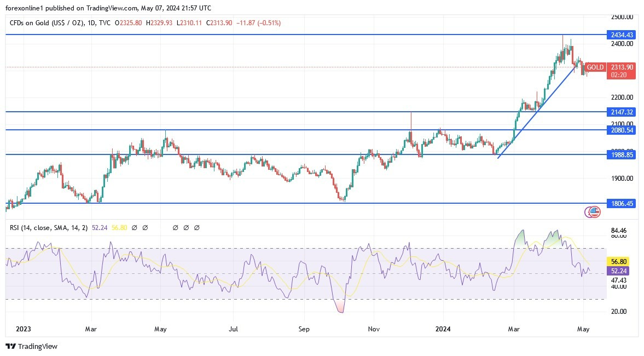This screenshot has height=356, width=644.
Task: Toggle the last ∅ symbol in RSI legend
Action: click(x=196, y=227)
